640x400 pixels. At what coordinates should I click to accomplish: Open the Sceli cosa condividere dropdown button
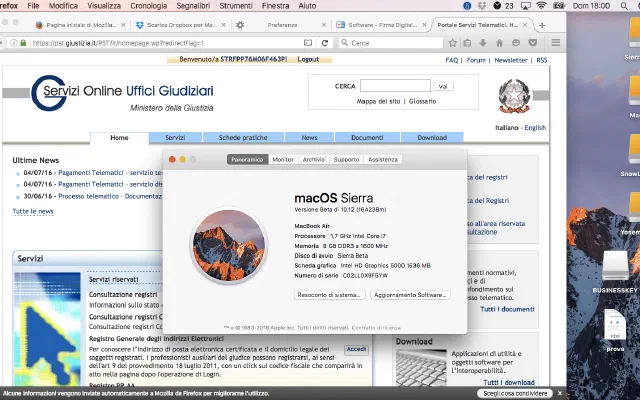tap(515, 393)
